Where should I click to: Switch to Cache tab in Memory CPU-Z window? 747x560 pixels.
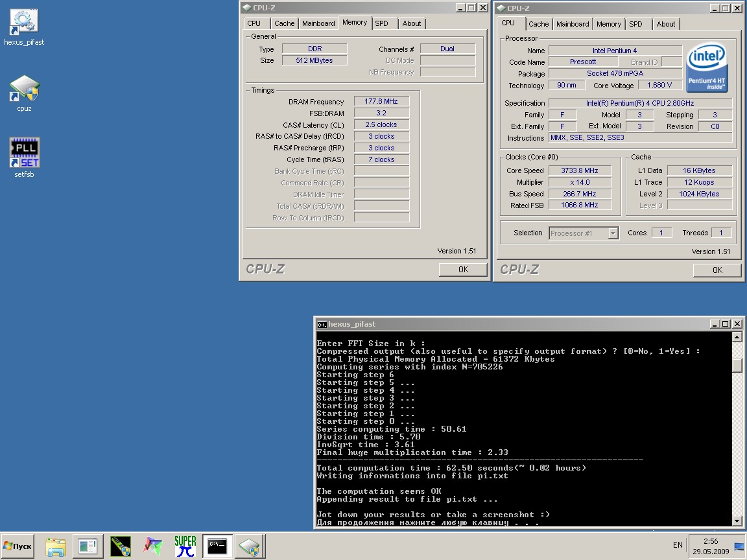pyautogui.click(x=285, y=23)
